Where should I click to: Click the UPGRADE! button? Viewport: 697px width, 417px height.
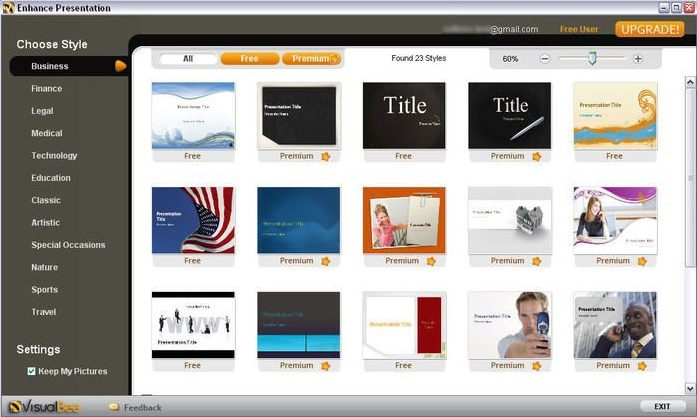(649, 29)
